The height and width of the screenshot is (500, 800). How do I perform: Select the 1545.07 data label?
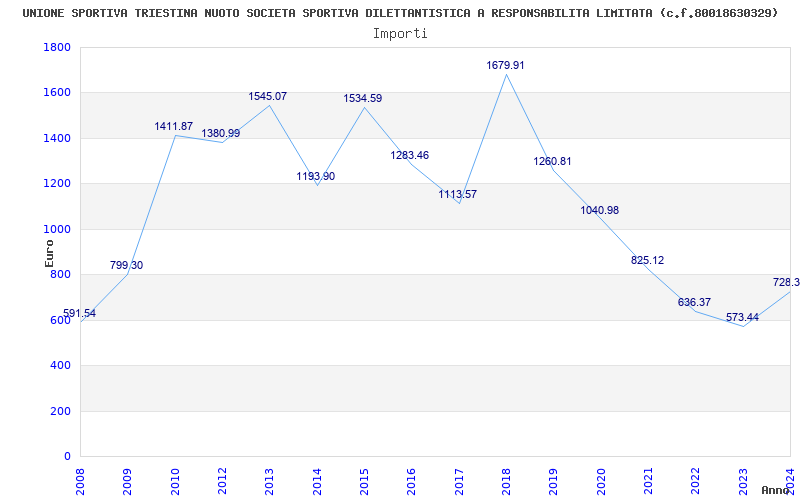(267, 96)
